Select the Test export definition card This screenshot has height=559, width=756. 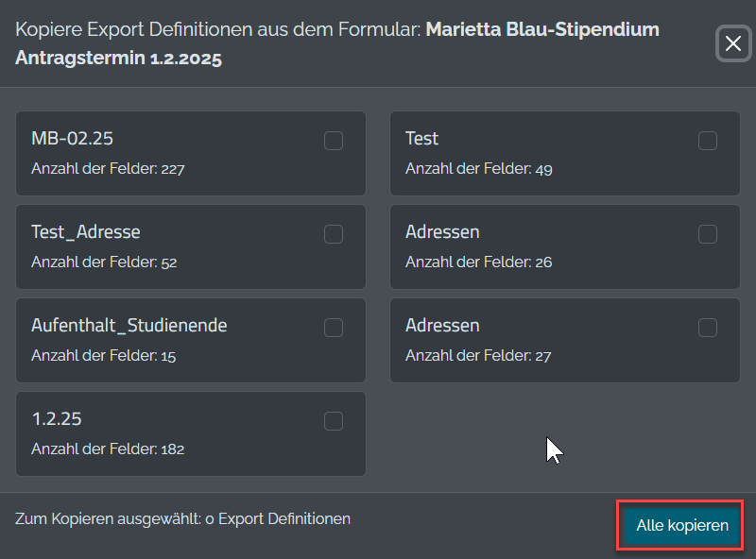pyautogui.click(x=564, y=153)
